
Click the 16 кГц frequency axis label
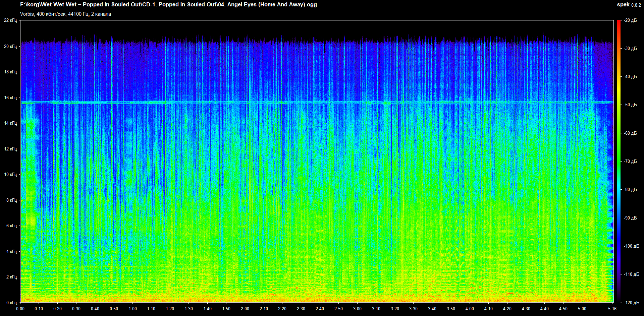pos(10,98)
